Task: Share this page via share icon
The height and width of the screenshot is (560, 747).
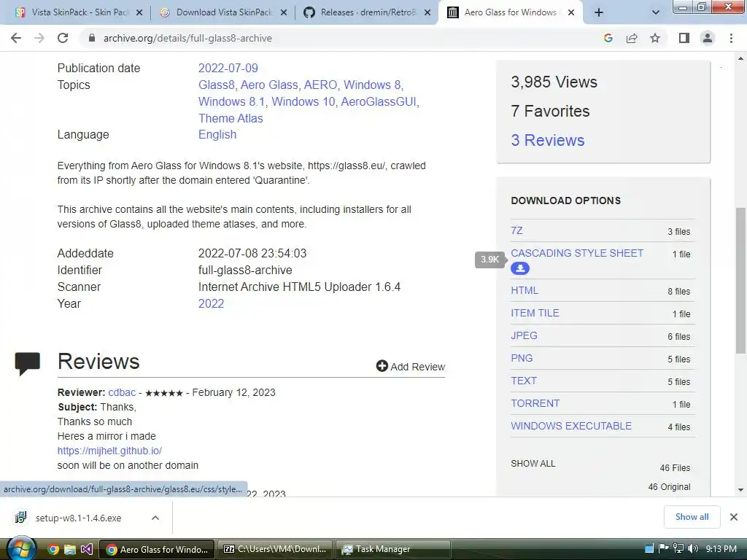Action: click(632, 38)
